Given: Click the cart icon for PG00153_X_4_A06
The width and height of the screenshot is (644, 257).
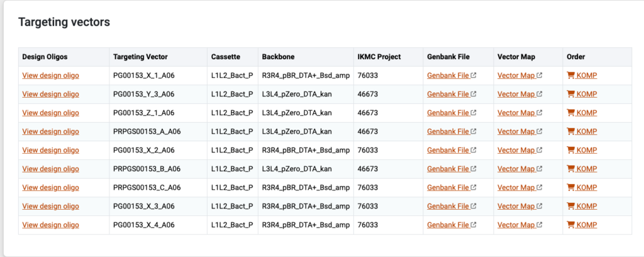Looking at the screenshot, I should click(x=570, y=224).
